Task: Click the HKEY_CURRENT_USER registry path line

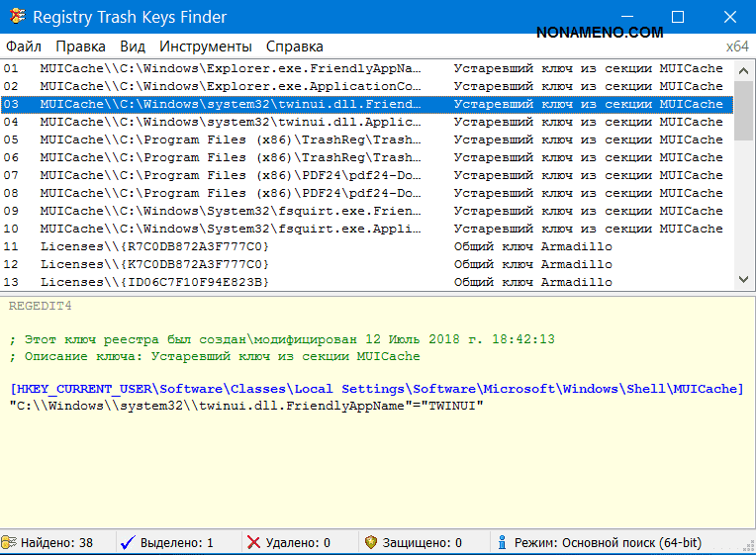Action: click(x=376, y=390)
